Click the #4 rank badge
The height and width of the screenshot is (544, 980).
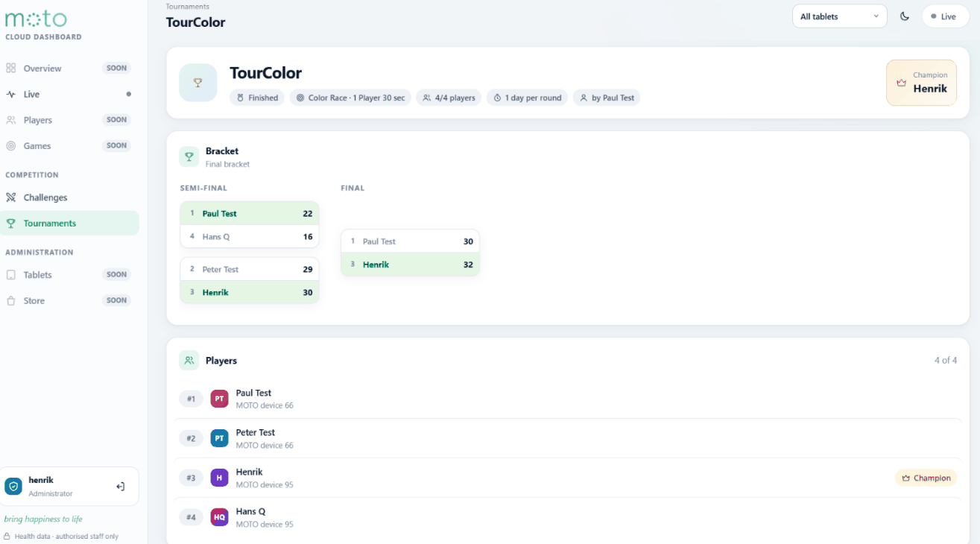point(192,518)
